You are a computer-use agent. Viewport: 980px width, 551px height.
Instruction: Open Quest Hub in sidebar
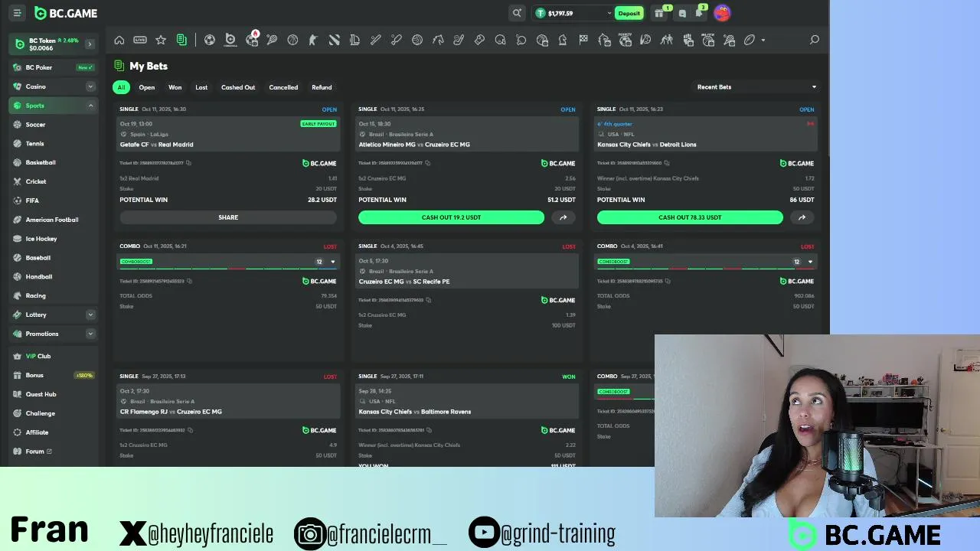pyautogui.click(x=54, y=394)
